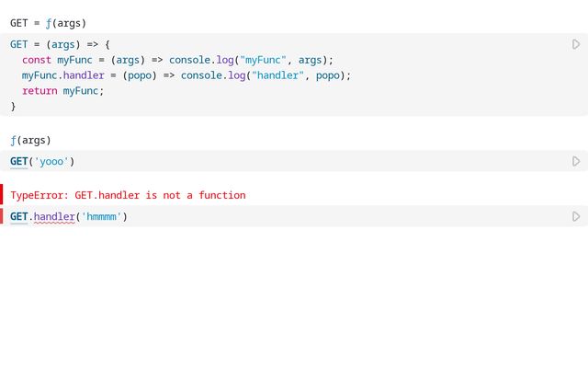Click the red error bar beside the TypeError message
The image size is (588, 368).
[x=2, y=194]
